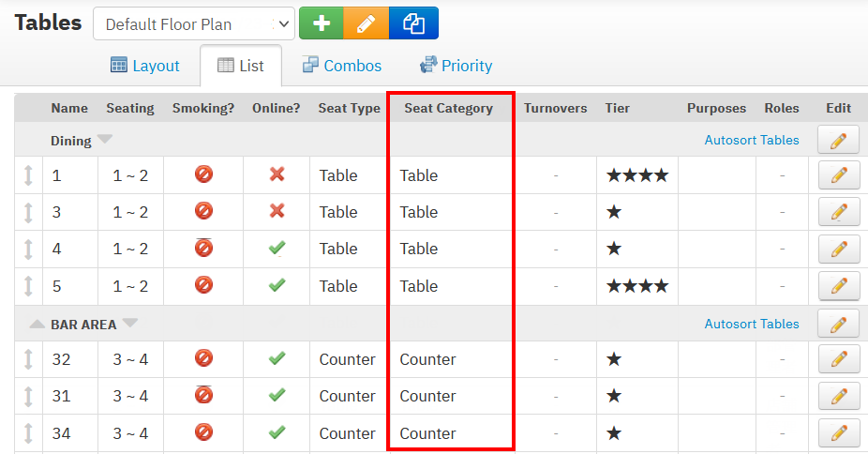Click the Seat Category column header

[x=448, y=108]
